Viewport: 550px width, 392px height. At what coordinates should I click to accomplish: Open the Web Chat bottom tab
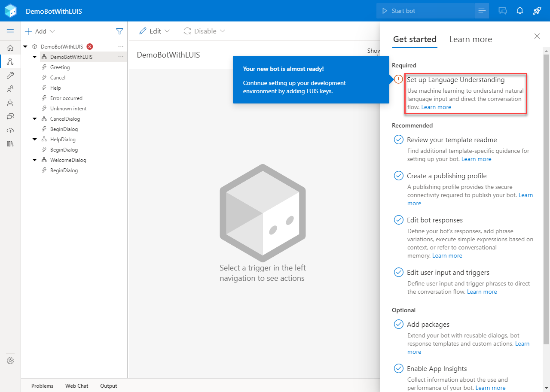[76, 386]
